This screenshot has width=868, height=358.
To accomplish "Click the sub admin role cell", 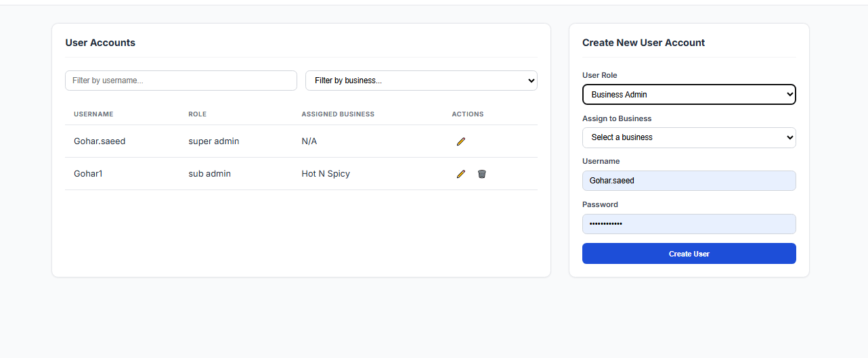I will [209, 174].
